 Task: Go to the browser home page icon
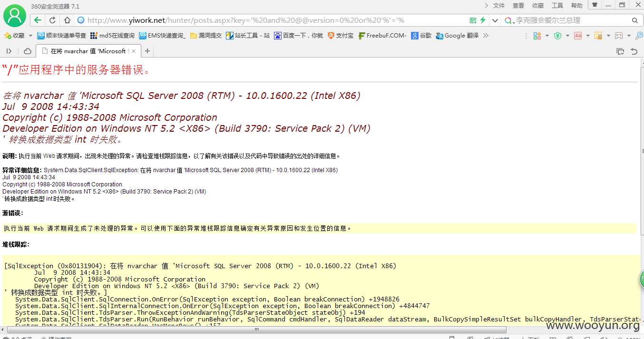click(x=67, y=20)
